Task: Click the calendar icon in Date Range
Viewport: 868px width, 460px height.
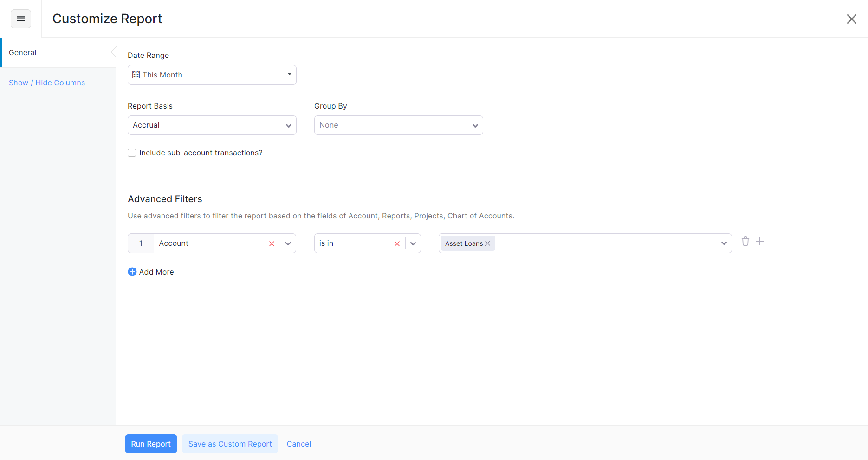Action: pyautogui.click(x=136, y=75)
